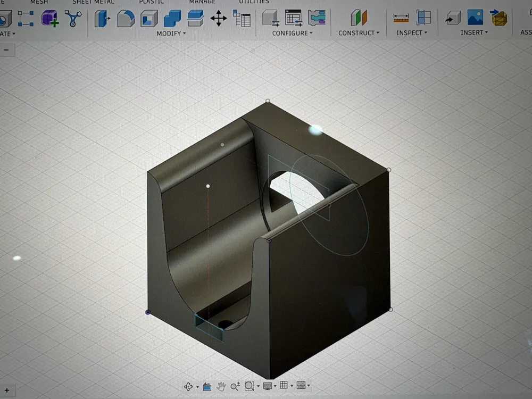Click the Orbit navigation icon
Image resolution: width=532 pixels, height=399 pixels.
coord(188,386)
